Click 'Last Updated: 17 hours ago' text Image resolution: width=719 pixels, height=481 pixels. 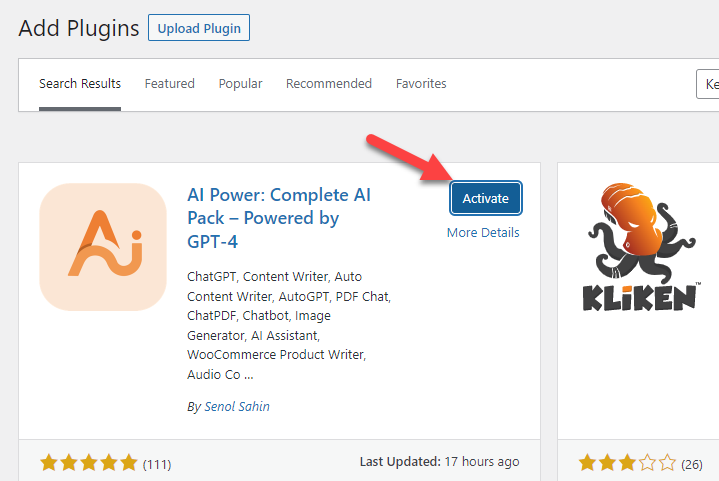[x=439, y=461]
